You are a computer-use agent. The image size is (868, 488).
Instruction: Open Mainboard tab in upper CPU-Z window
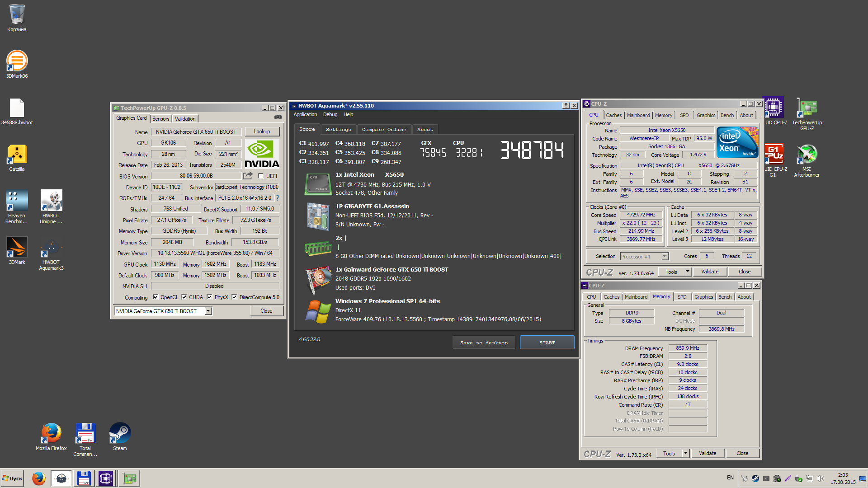click(638, 115)
